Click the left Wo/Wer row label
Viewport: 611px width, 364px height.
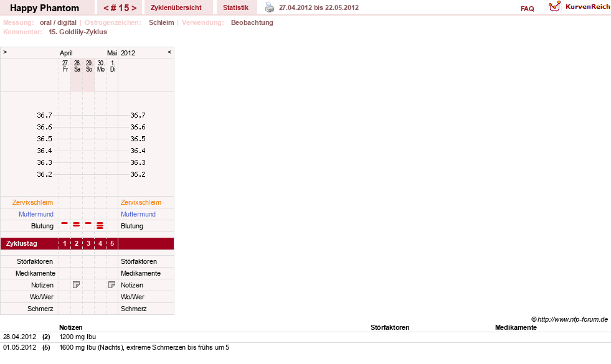[42, 297]
